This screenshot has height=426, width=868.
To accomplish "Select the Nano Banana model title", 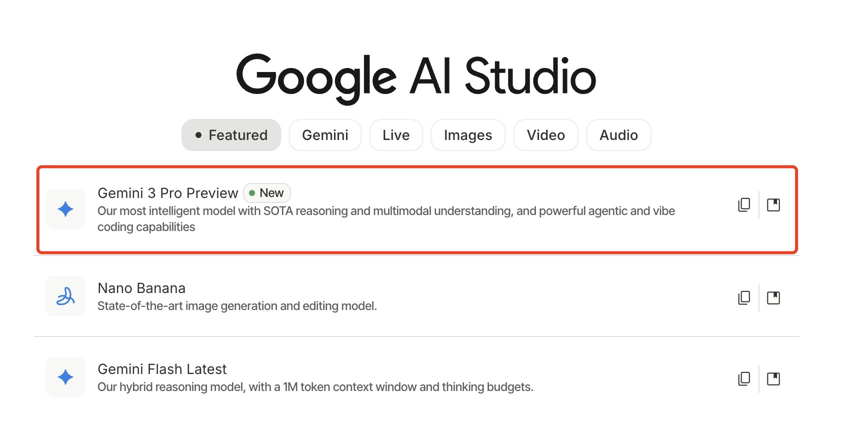I will pos(141,288).
